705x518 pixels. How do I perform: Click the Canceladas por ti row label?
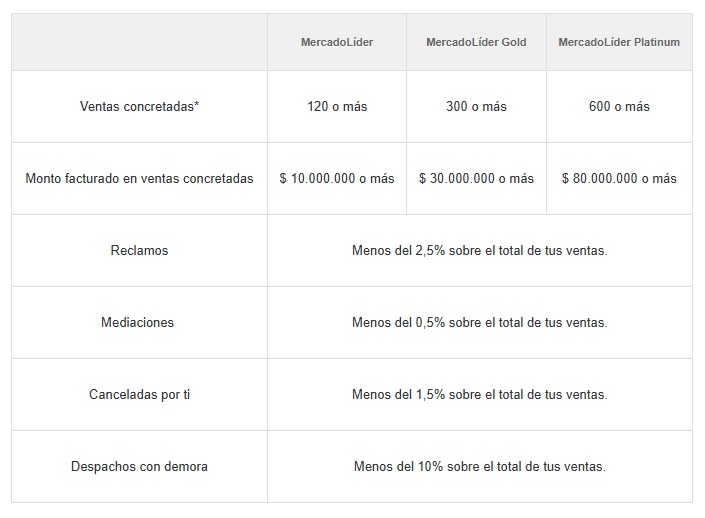point(139,394)
